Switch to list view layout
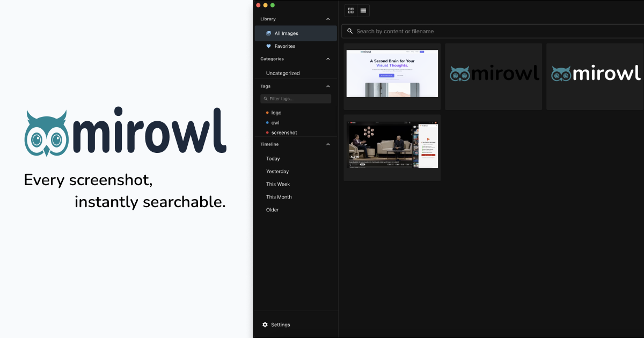This screenshot has height=338, width=644. (x=363, y=10)
